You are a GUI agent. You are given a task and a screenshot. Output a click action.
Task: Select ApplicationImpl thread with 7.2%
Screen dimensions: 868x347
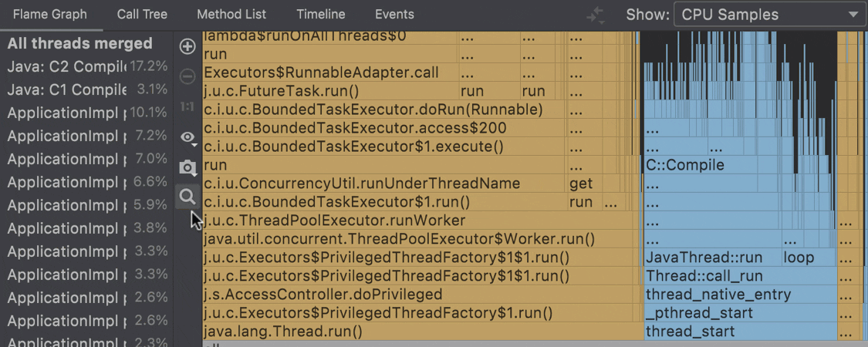86,136
